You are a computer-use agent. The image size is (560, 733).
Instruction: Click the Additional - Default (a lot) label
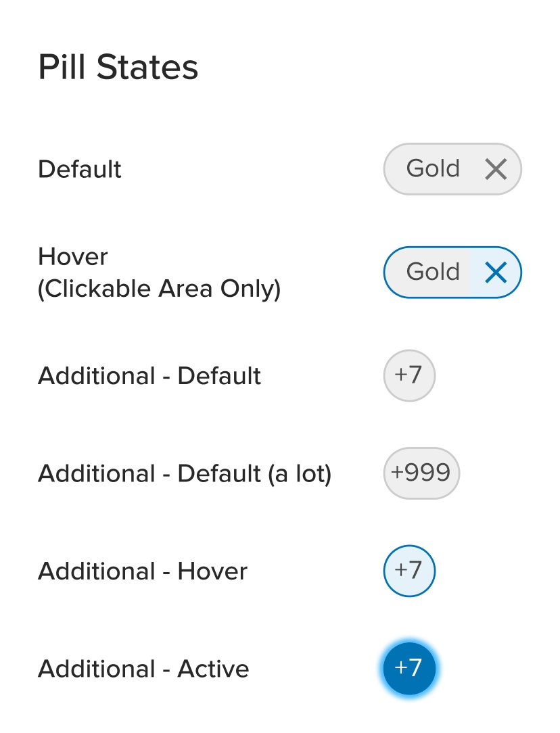[185, 473]
